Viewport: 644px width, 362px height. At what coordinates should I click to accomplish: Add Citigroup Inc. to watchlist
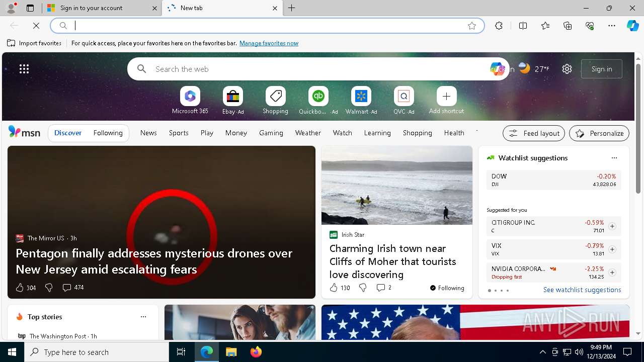point(612,226)
